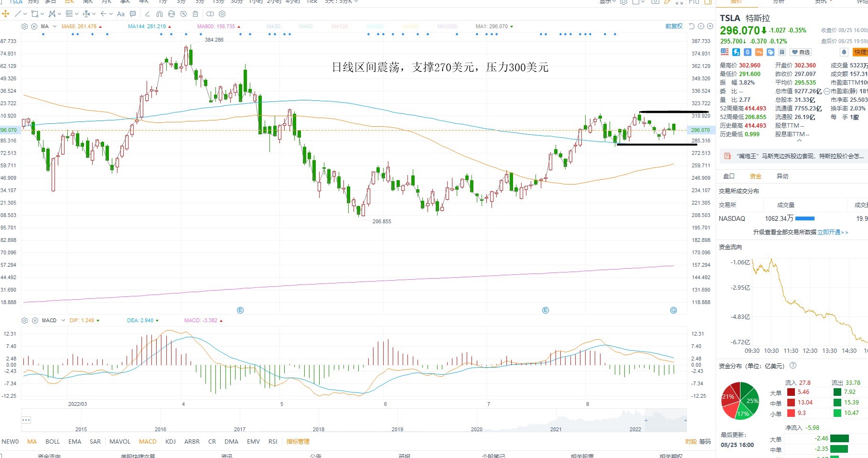Toggle the MA120 moving average line

(340, 26)
